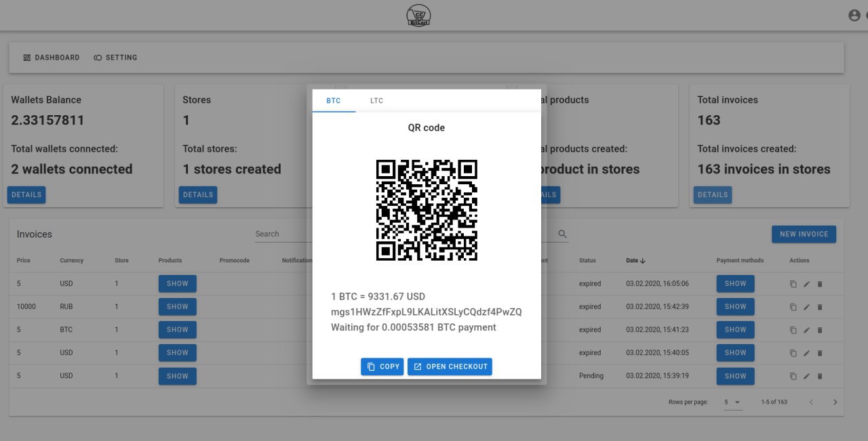Screen dimensions: 868x441
Task: Open the user account icon
Action: point(854,15)
